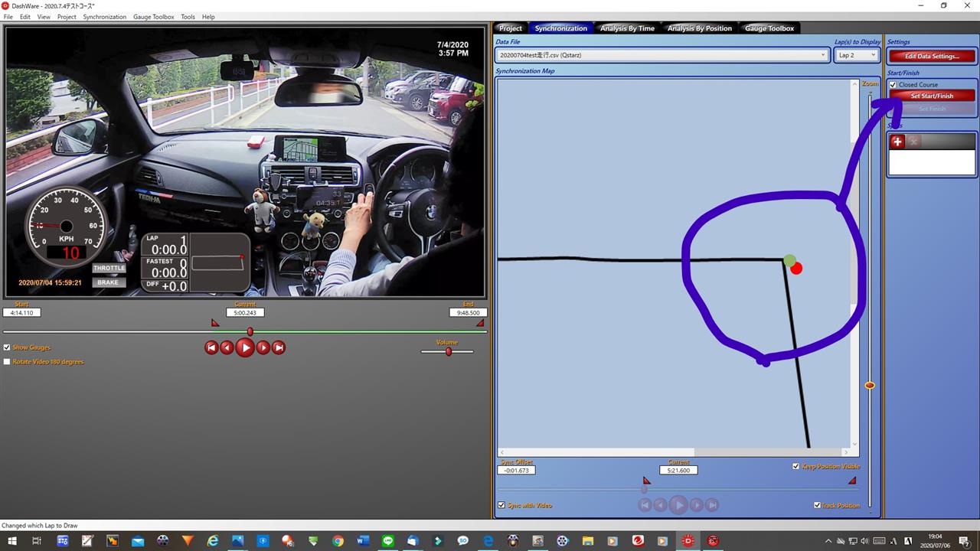Step one frame backward in the video
Screen dimensions: 980x551
point(227,347)
